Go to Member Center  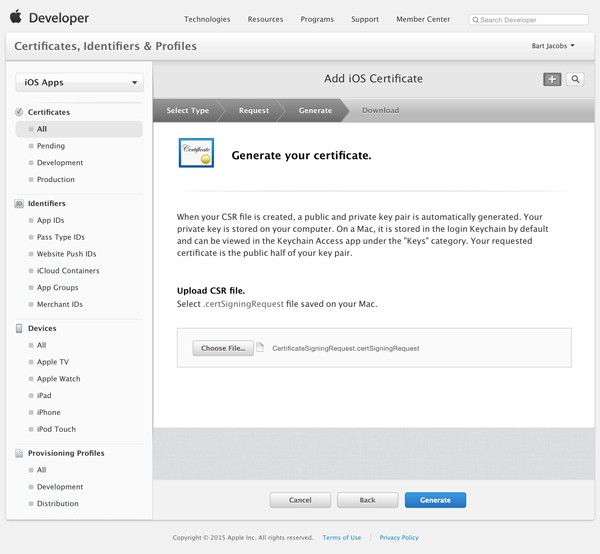(x=423, y=19)
